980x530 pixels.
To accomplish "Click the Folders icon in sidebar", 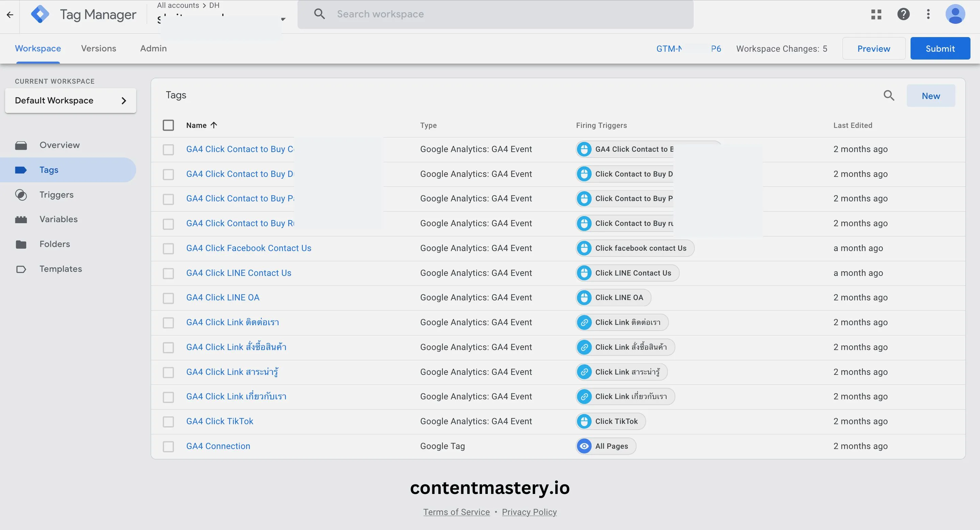I will tap(21, 244).
